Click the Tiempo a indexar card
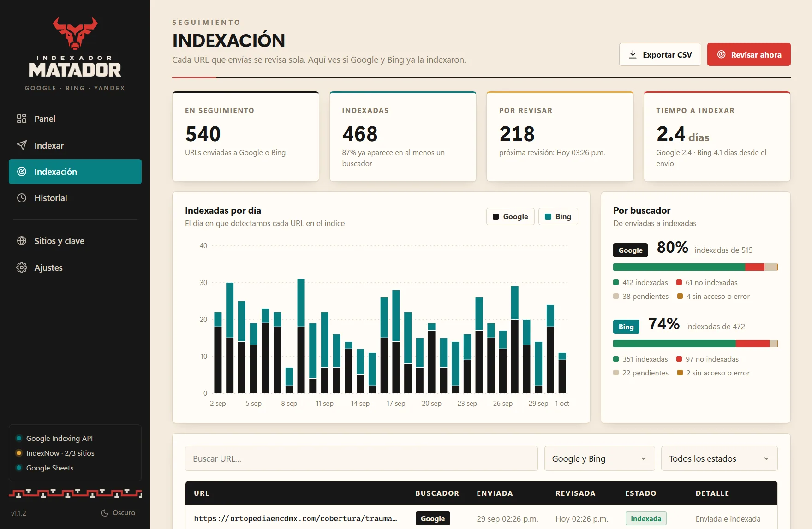This screenshot has height=529, width=812. click(x=717, y=137)
